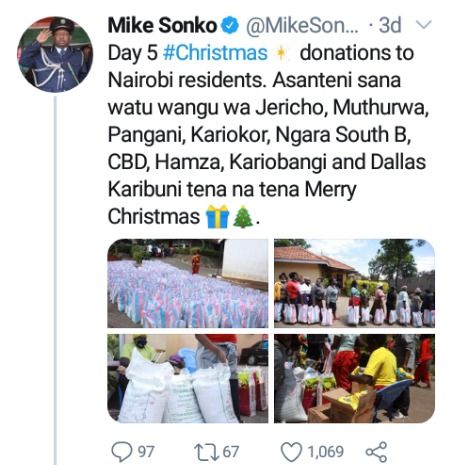The image size is (452, 465).
Task: Click the gift box emoji
Action: pos(217,217)
